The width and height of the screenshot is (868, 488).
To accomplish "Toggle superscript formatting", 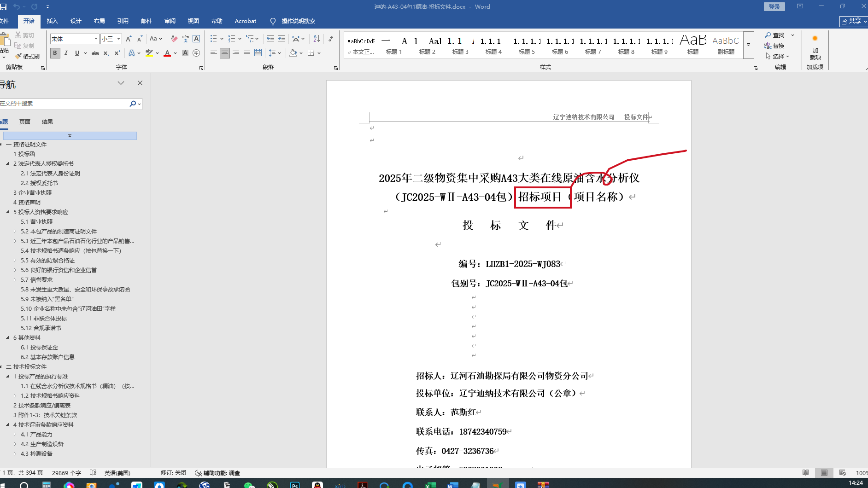I will [x=117, y=53].
